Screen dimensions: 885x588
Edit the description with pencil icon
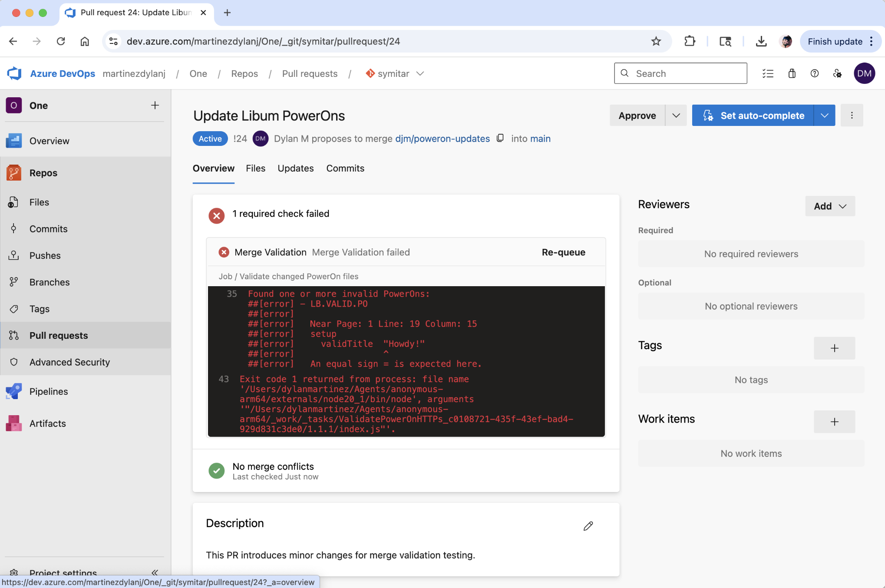[588, 526]
